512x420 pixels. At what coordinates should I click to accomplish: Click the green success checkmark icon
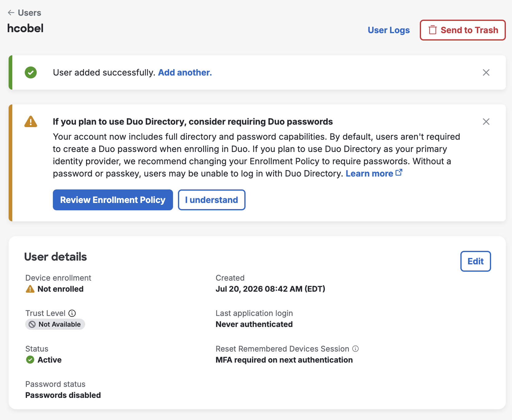click(31, 72)
